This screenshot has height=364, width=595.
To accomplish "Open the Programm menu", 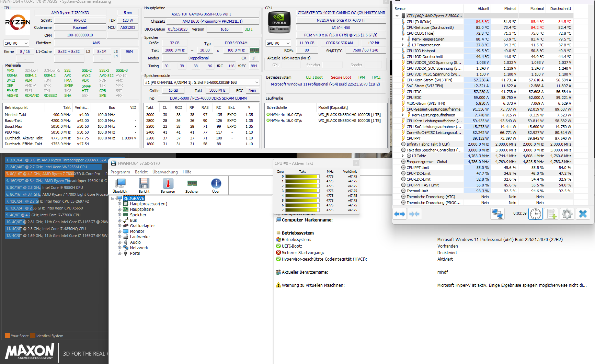I will tap(120, 172).
